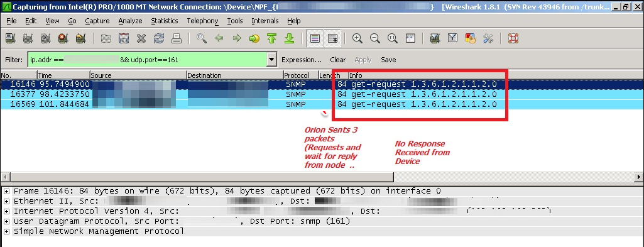Click the Save filter button
The image size is (644, 247).
pos(388,60)
